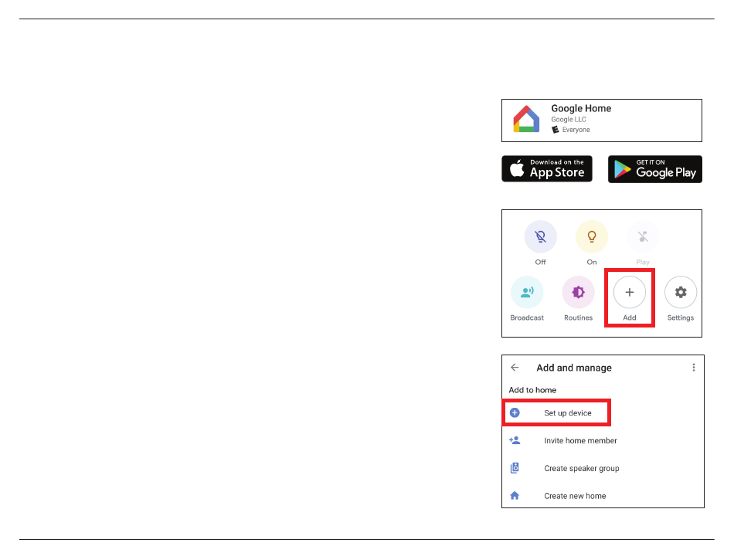
Task: Select Set up device
Action: point(556,412)
